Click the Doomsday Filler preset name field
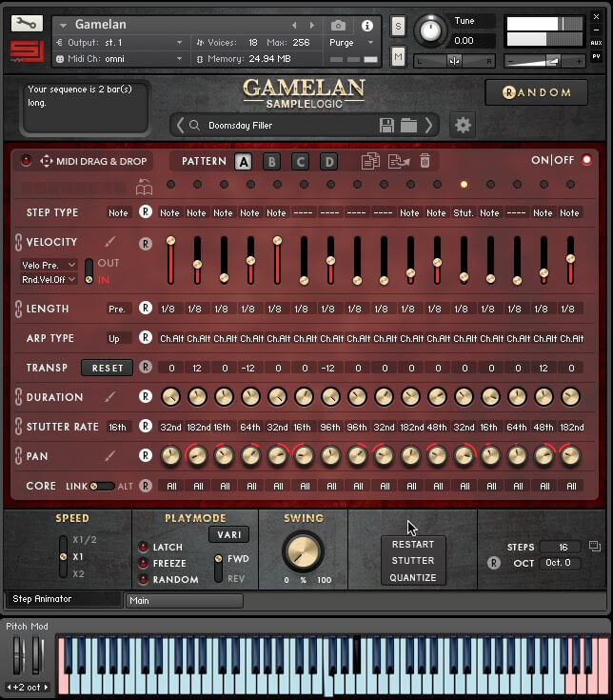The height and width of the screenshot is (700, 613). point(290,126)
